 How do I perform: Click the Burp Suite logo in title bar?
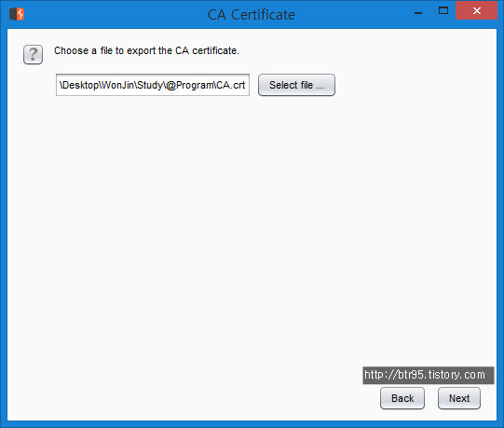17,14
